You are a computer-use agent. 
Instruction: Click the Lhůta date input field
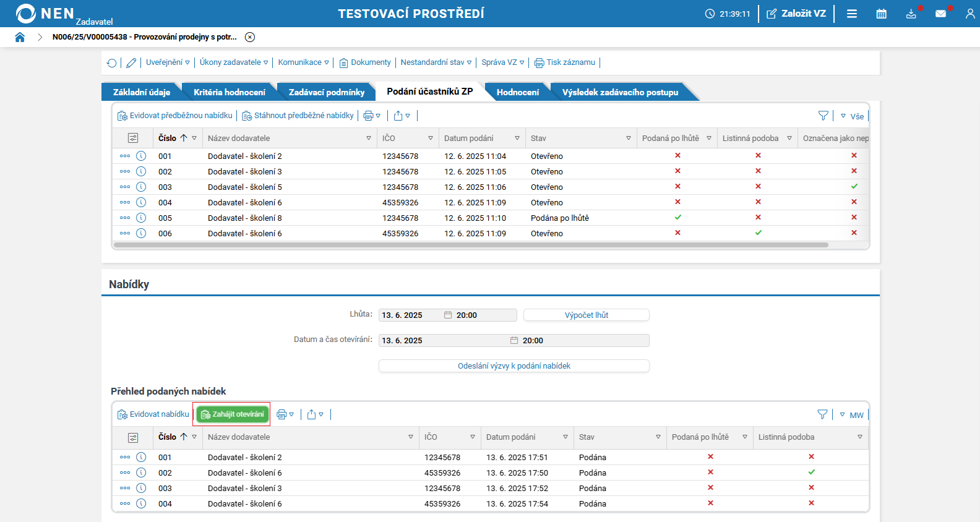411,315
